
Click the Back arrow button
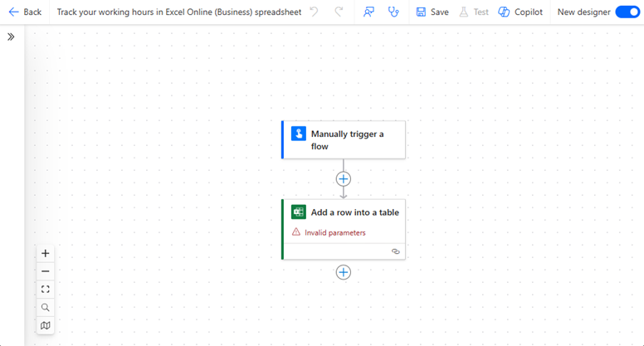point(25,12)
